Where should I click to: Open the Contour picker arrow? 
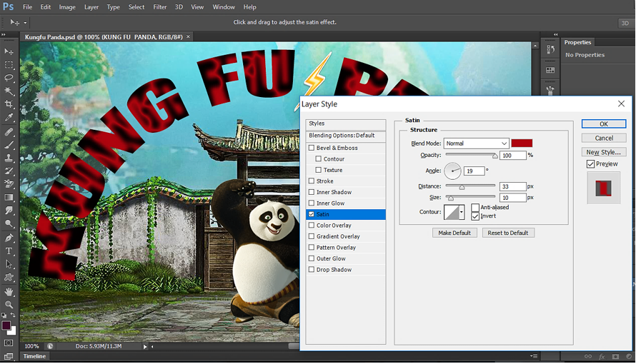[462, 212]
